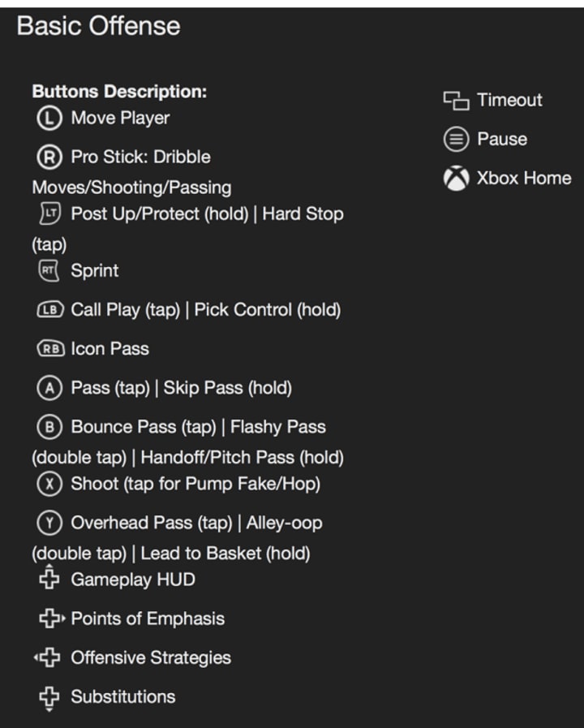The image size is (584, 728).
Task: Click the Offensive Strategies text
Action: pos(151,657)
